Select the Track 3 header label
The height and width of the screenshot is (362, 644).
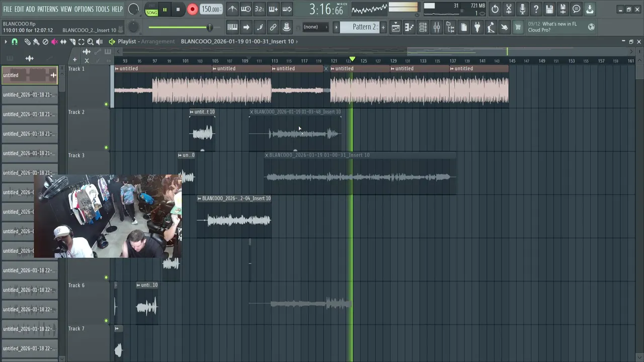point(76,155)
